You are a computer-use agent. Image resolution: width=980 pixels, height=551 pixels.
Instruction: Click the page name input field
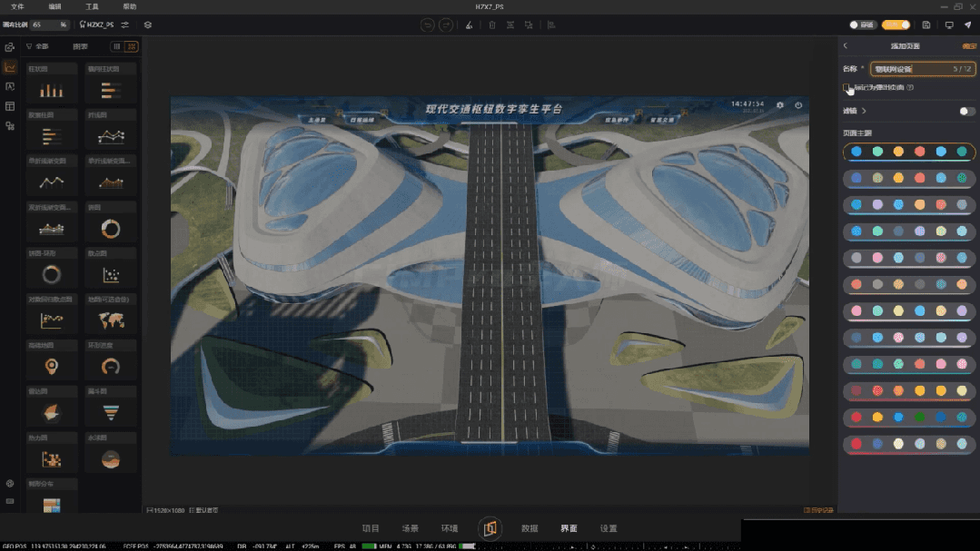pyautogui.click(x=923, y=69)
